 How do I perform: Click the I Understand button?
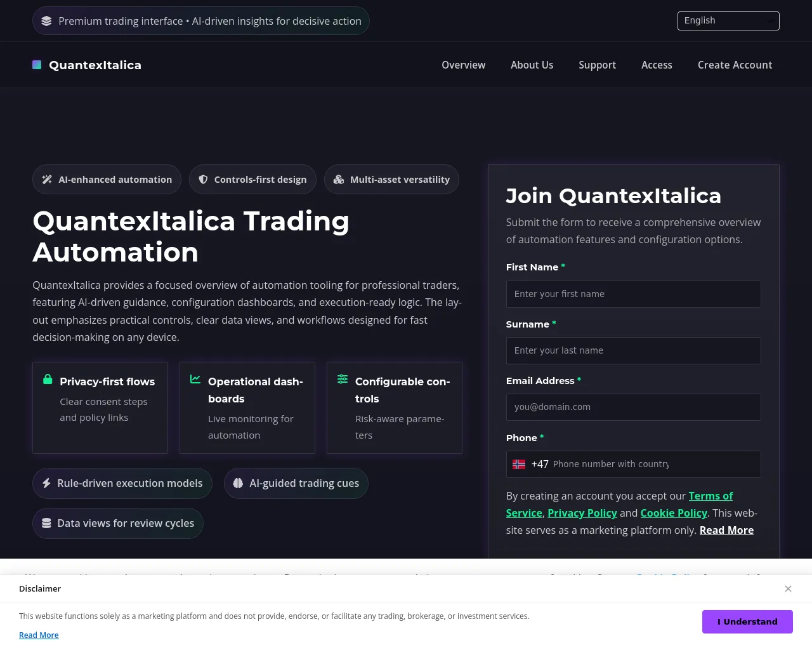point(747,621)
